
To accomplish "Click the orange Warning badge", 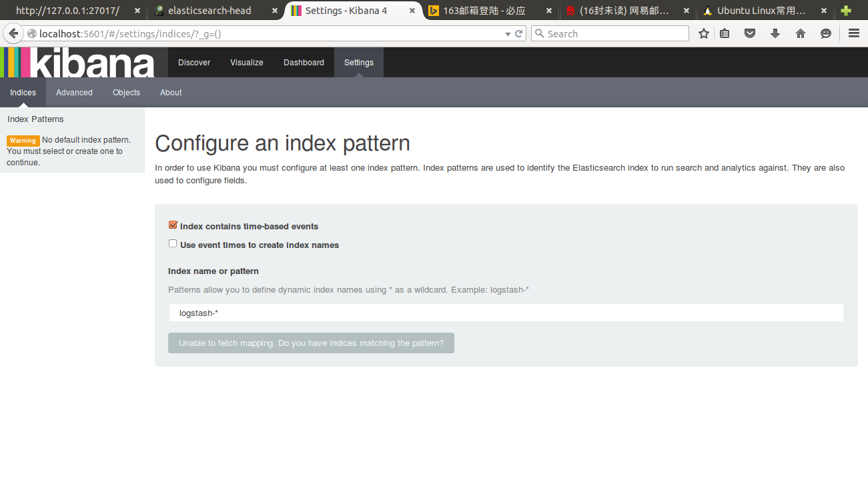I will (x=23, y=141).
